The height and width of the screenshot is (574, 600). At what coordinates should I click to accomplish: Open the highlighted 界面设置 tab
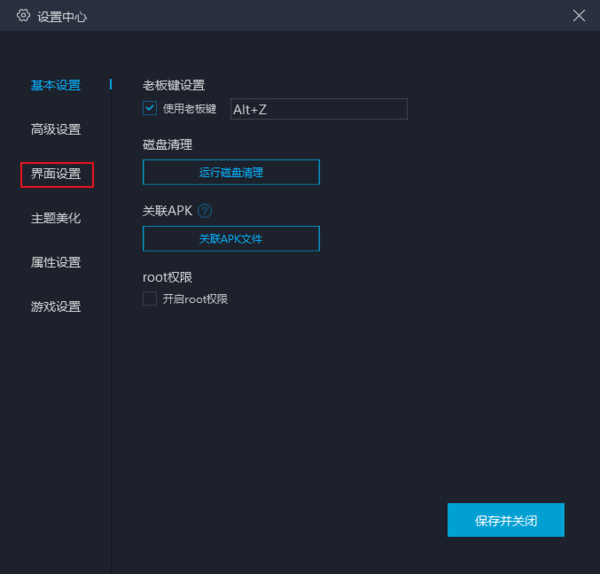[56, 174]
